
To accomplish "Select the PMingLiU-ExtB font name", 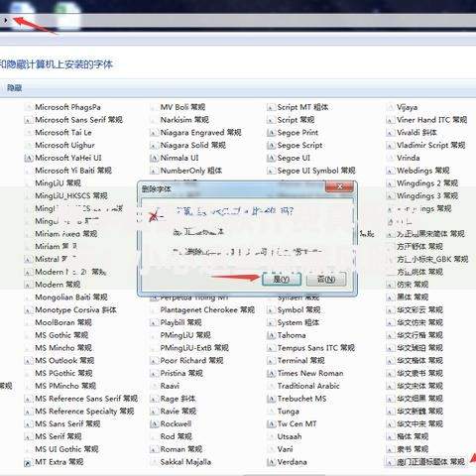I will click(x=194, y=348).
